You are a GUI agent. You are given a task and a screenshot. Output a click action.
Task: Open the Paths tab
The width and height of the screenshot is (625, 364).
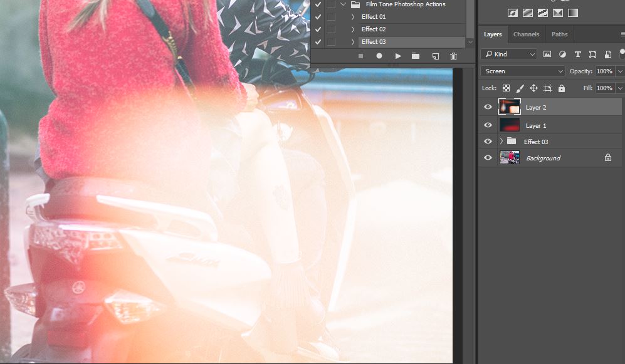559,34
